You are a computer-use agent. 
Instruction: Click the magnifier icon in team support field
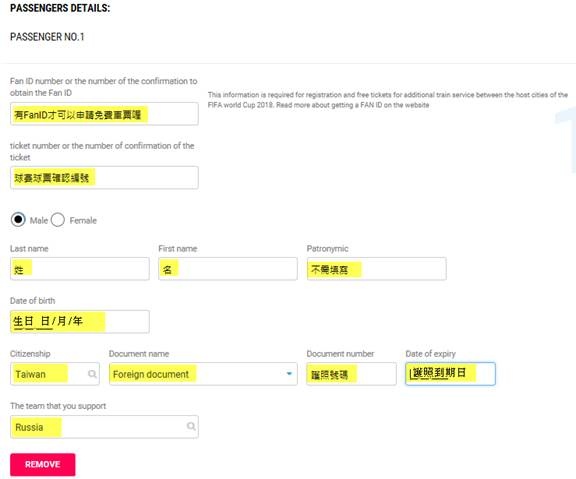click(191, 426)
